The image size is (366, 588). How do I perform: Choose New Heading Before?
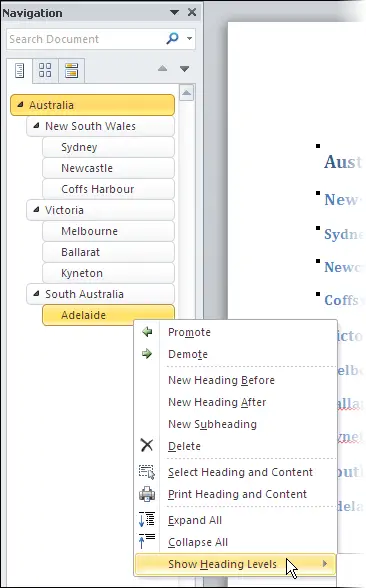click(236, 380)
